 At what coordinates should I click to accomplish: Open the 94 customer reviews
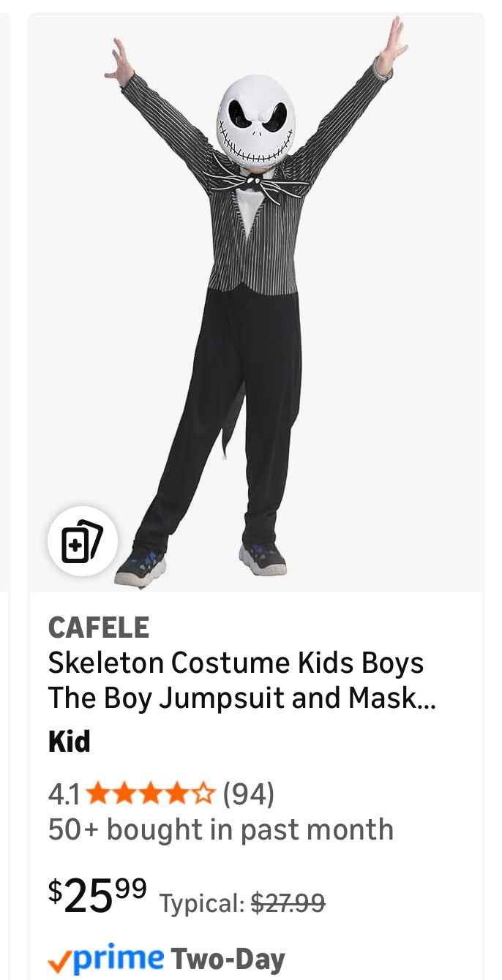pyautogui.click(x=249, y=793)
